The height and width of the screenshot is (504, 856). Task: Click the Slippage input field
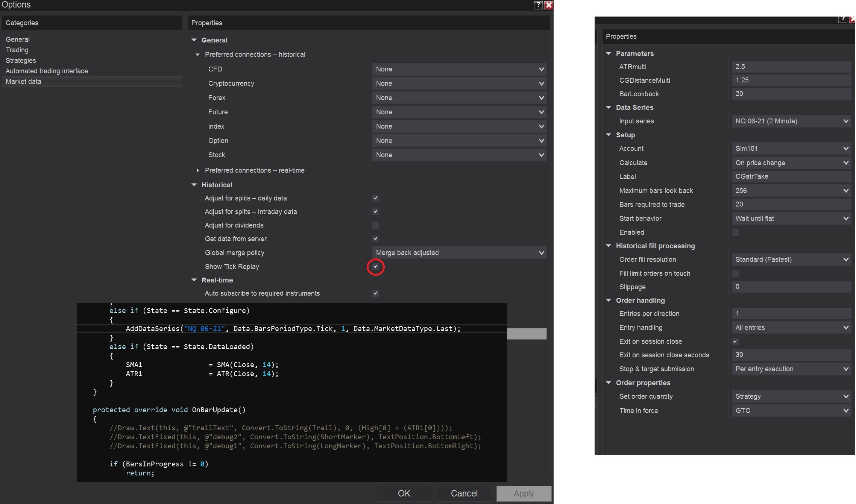(x=791, y=287)
